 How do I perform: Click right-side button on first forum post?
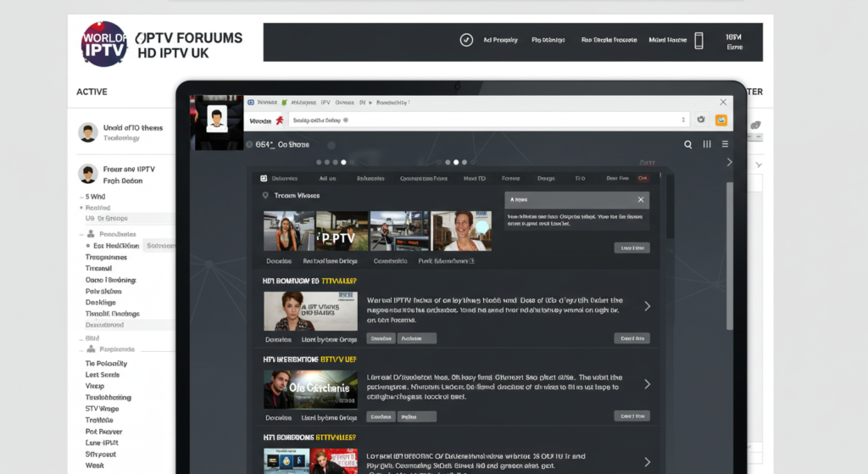tap(632, 338)
